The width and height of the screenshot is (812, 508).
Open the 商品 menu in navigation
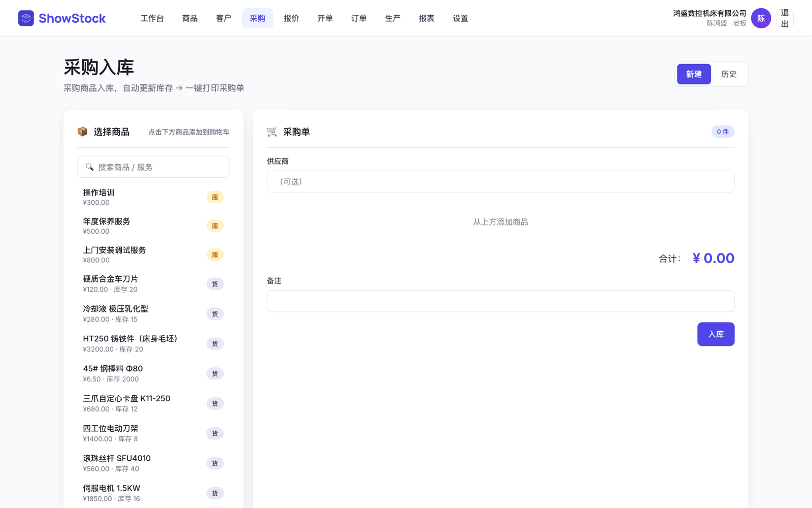(190, 18)
